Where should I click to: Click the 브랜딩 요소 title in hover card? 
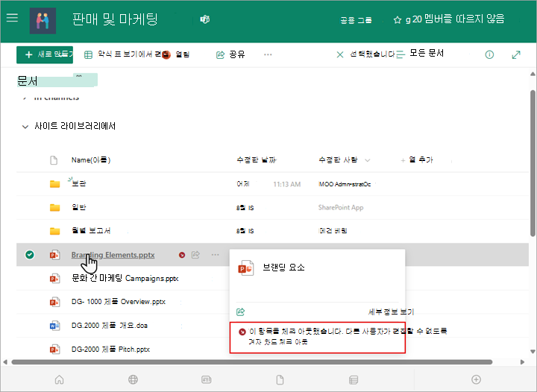[x=283, y=267]
